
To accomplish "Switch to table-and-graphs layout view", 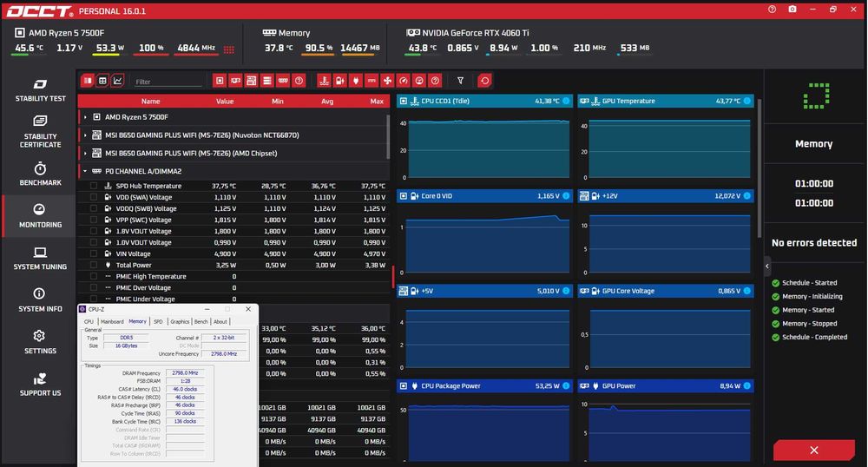I will click(x=88, y=81).
